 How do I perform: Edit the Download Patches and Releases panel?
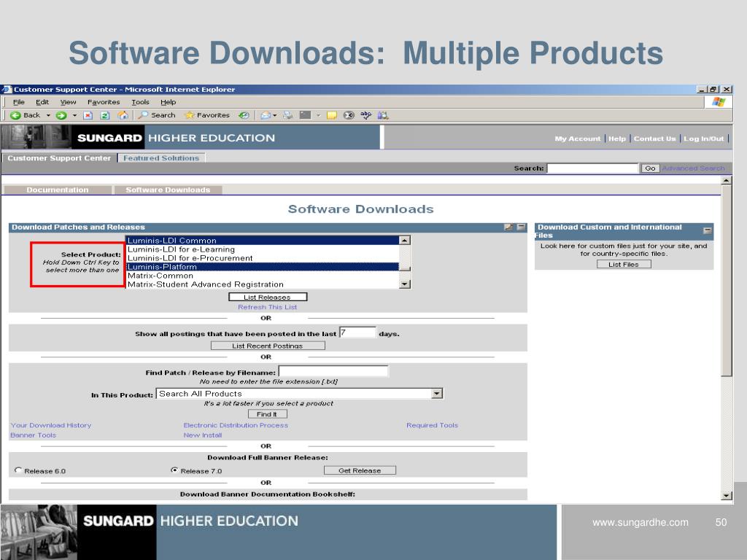click(508, 227)
